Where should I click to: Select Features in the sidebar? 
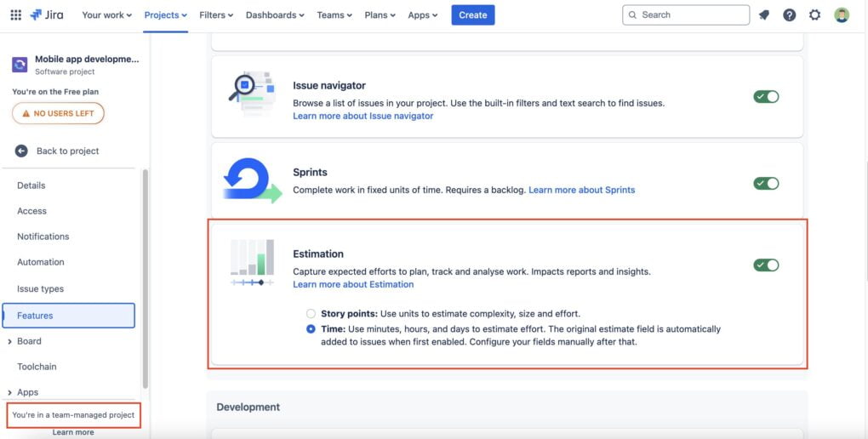pyautogui.click(x=69, y=316)
